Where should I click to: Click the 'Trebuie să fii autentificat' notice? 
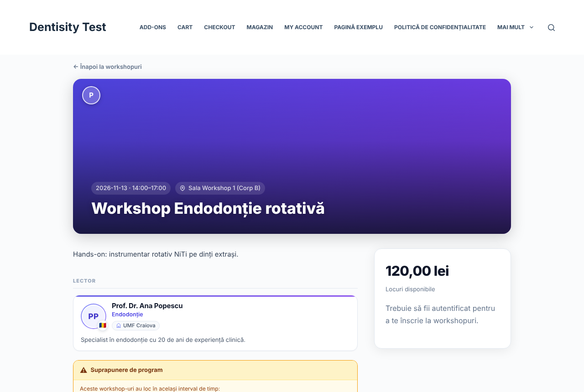coord(440,315)
